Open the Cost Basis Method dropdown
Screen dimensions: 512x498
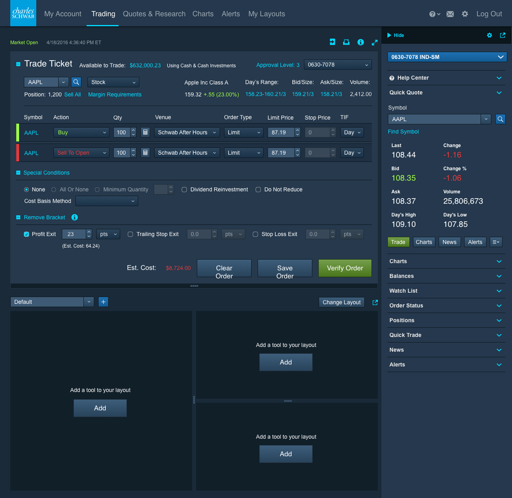coord(107,201)
